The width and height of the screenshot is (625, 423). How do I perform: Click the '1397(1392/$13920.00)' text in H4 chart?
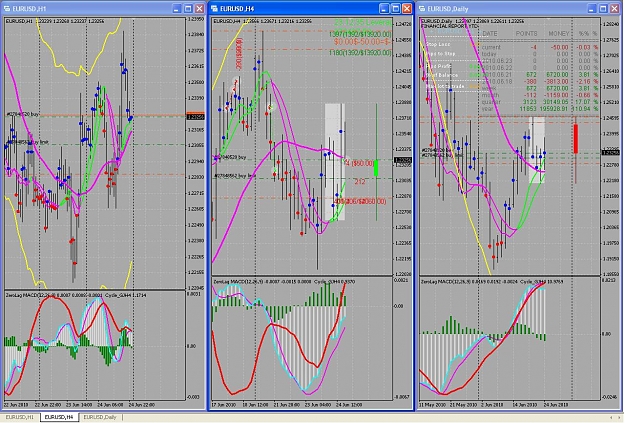[360, 35]
